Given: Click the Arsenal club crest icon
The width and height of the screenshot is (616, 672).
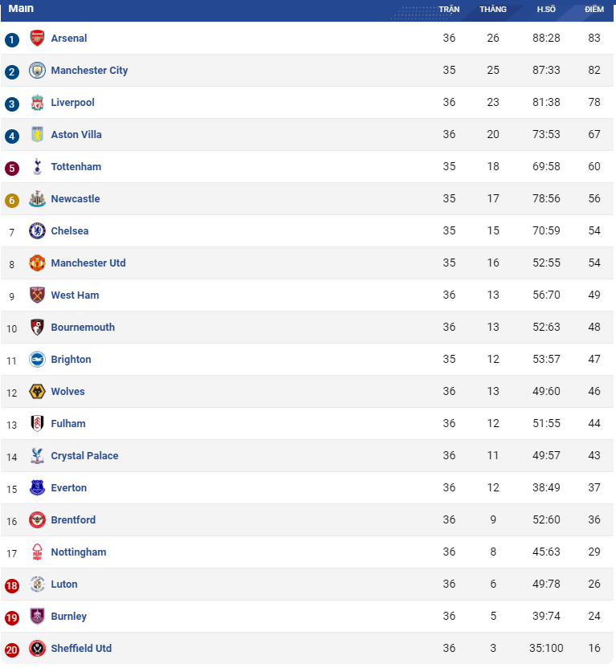Looking at the screenshot, I should tap(37, 39).
